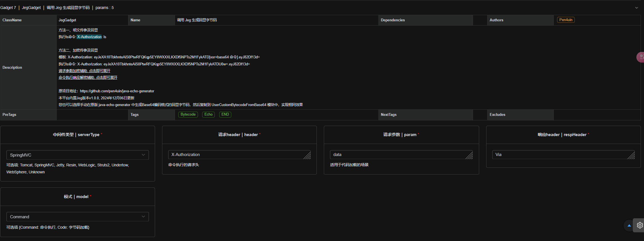
Task: Click the Bytecode tag
Action: [x=188, y=114]
